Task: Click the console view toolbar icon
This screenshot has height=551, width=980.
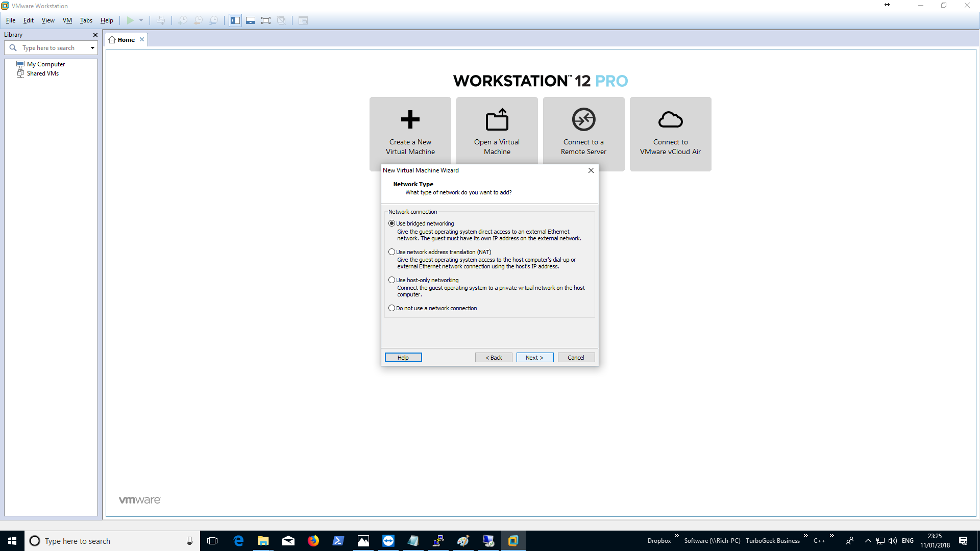Action: (x=303, y=20)
